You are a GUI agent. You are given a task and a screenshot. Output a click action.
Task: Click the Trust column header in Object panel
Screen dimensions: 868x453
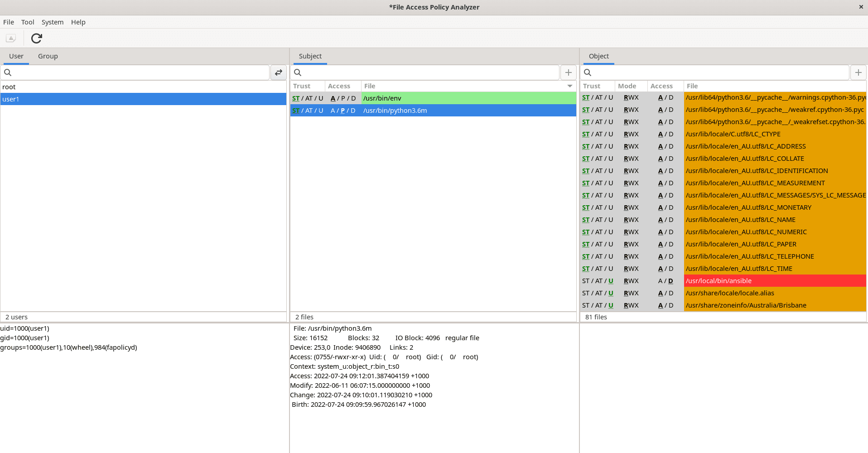coord(597,86)
